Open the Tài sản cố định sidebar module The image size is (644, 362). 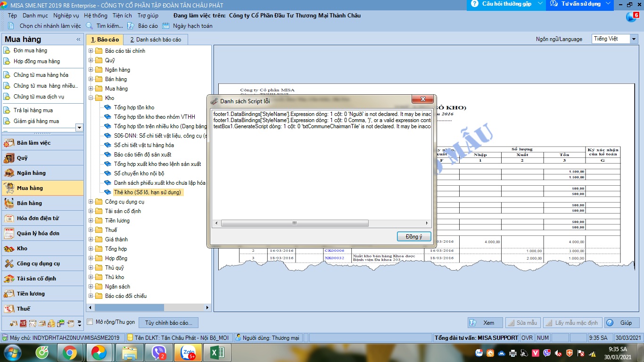coord(42,279)
